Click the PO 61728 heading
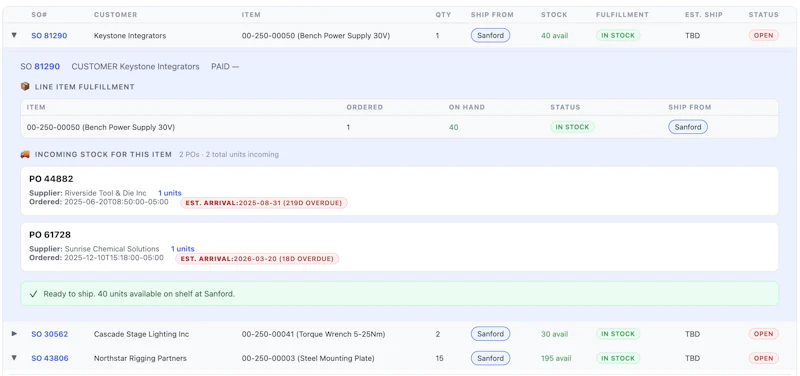This screenshot has height=376, width=800. coord(50,235)
